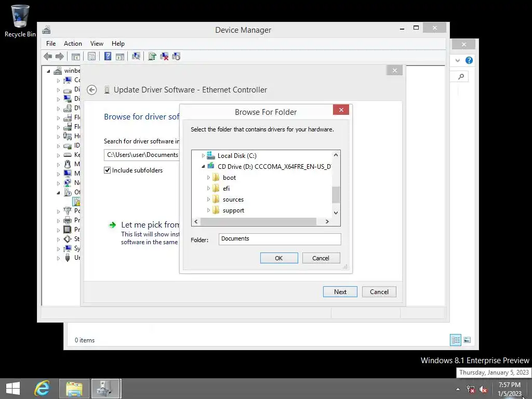Open the View menu
The width and height of the screenshot is (532, 399).
tap(97, 44)
